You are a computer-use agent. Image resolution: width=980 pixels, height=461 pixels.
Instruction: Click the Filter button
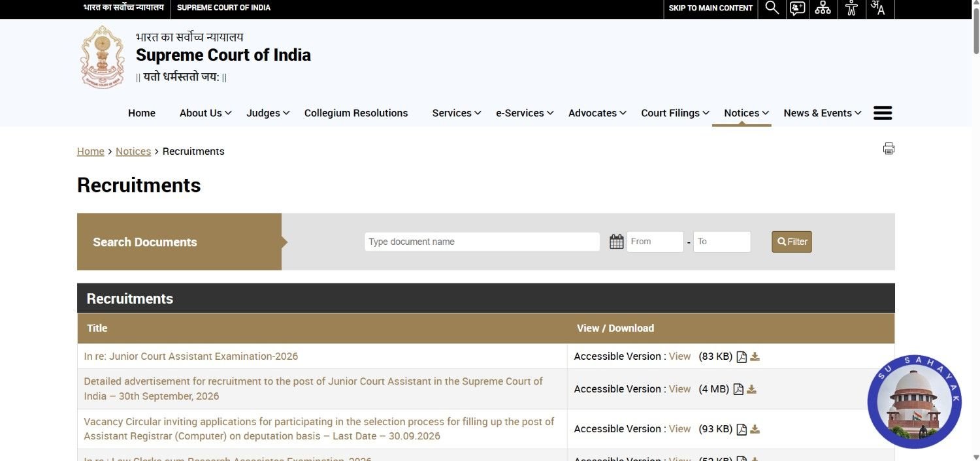coord(792,242)
